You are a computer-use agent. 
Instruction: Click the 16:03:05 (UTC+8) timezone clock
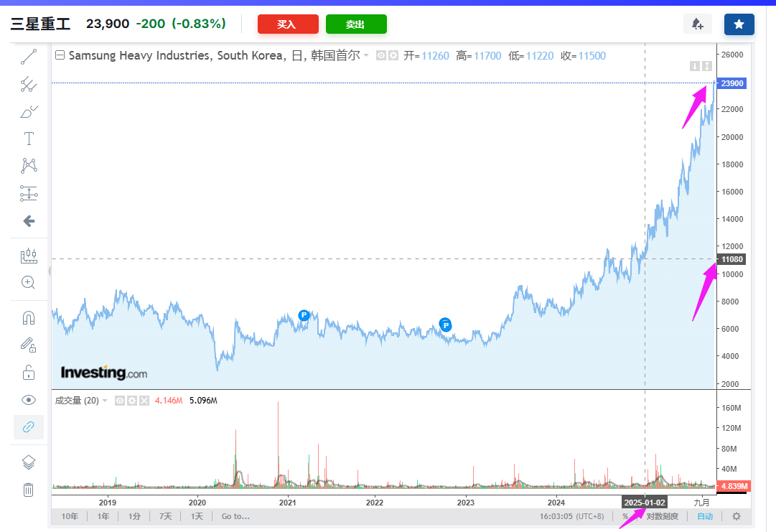click(x=571, y=516)
